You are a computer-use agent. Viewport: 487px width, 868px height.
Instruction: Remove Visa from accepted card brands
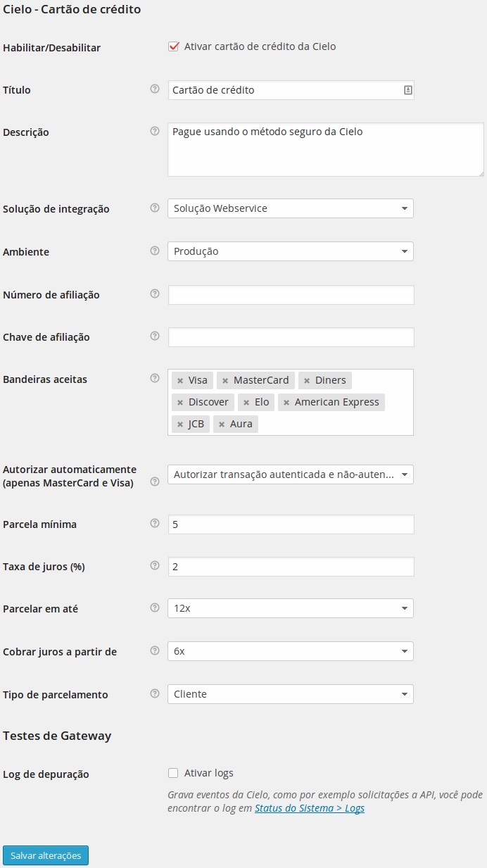tap(181, 381)
